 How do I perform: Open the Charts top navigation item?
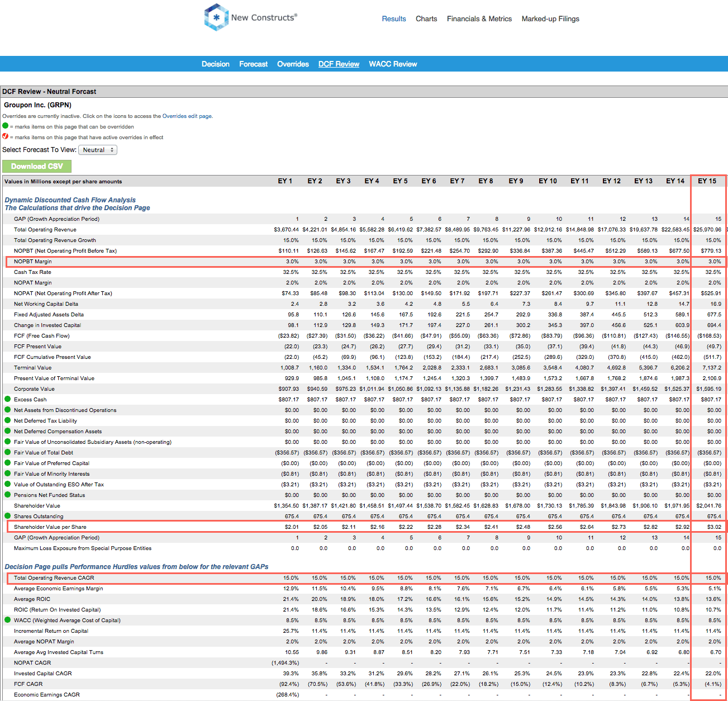pos(426,18)
